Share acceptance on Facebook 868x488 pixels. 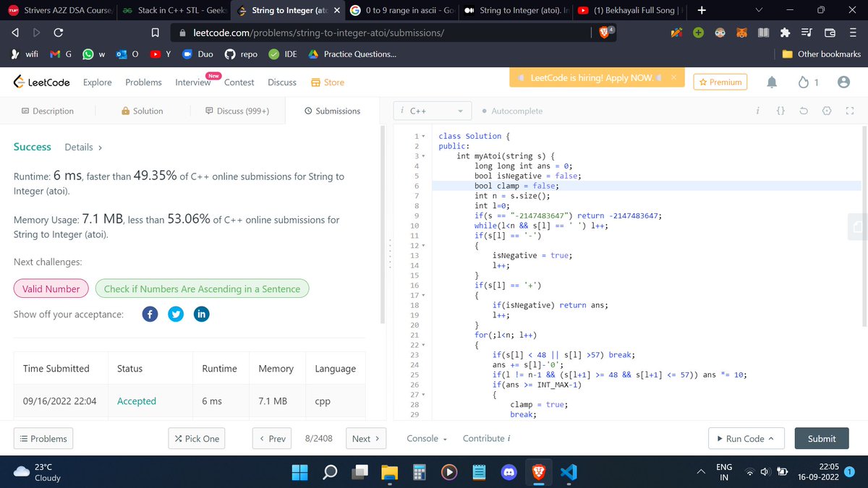pyautogui.click(x=150, y=314)
